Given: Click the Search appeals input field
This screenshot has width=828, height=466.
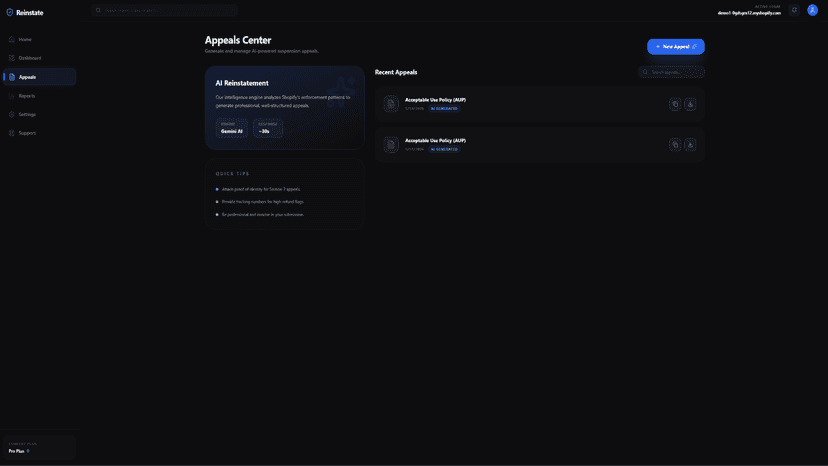Looking at the screenshot, I should [x=671, y=72].
